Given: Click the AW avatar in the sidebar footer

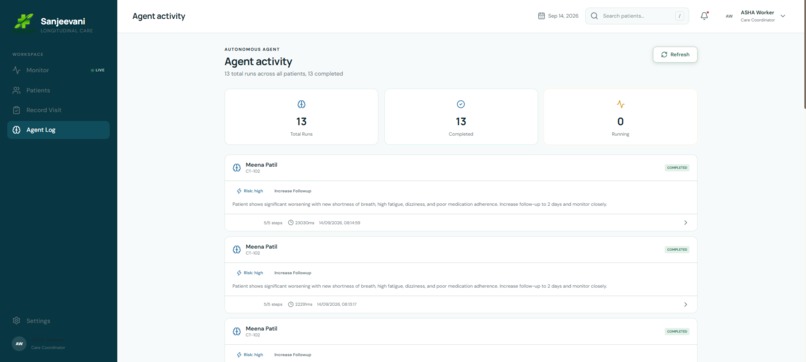Looking at the screenshot, I should coord(19,343).
